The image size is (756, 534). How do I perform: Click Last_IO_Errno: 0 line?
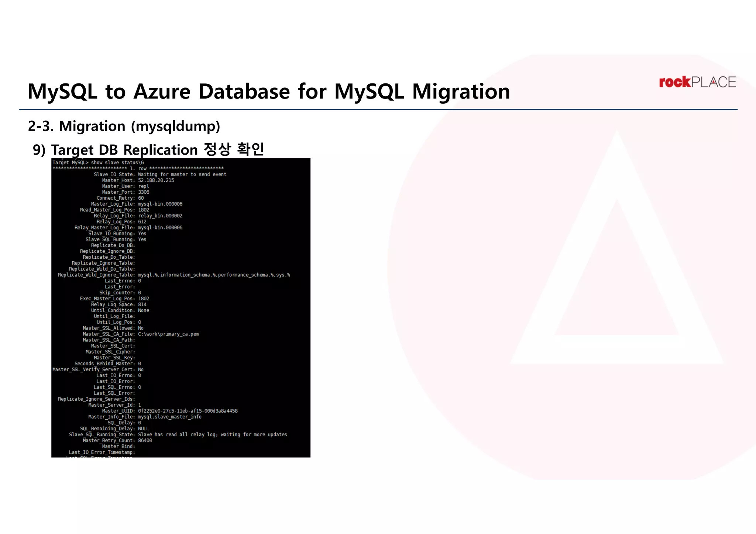tap(119, 375)
